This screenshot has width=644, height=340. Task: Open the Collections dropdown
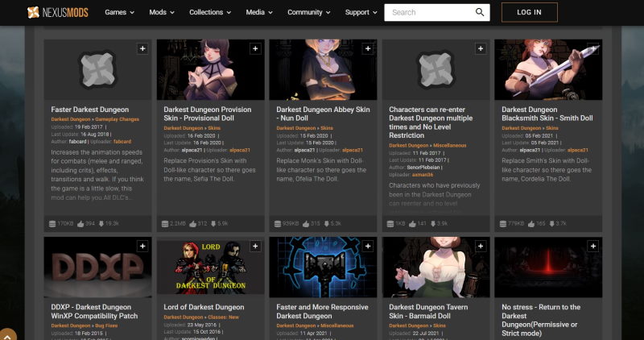pos(210,12)
